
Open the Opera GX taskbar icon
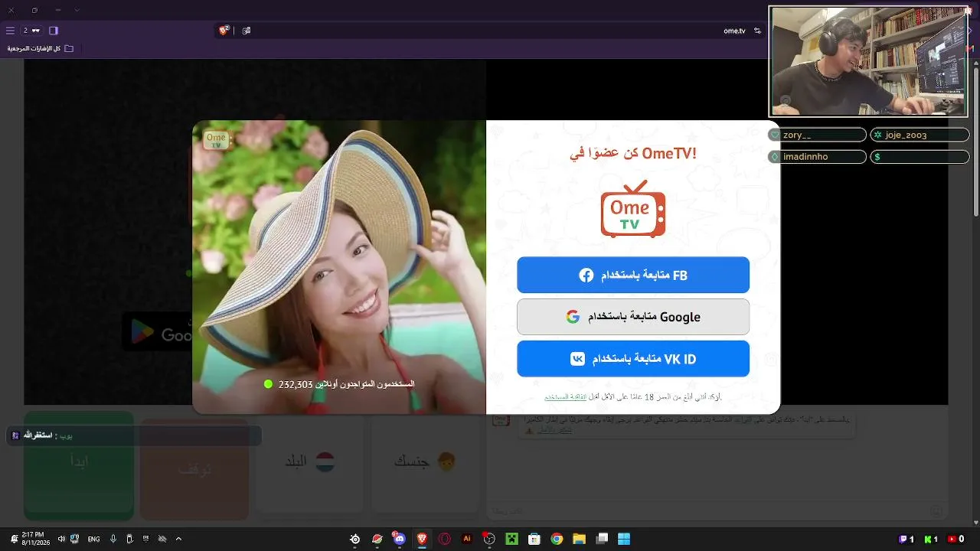click(444, 539)
